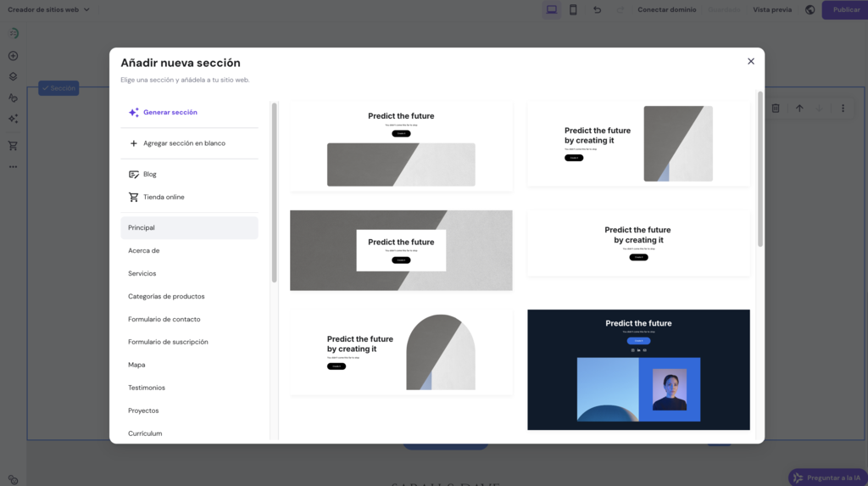Choose centered title above wide image template
Viewport: 868px width, 486px height.
pos(401,146)
